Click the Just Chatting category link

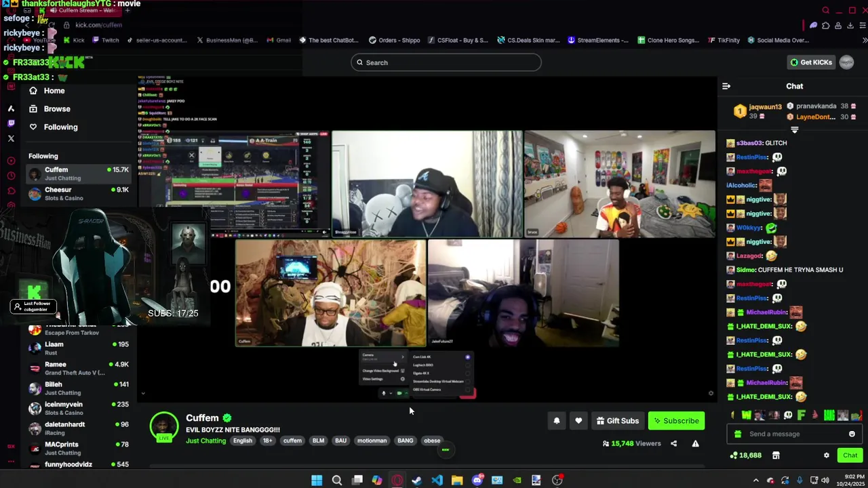click(x=205, y=441)
